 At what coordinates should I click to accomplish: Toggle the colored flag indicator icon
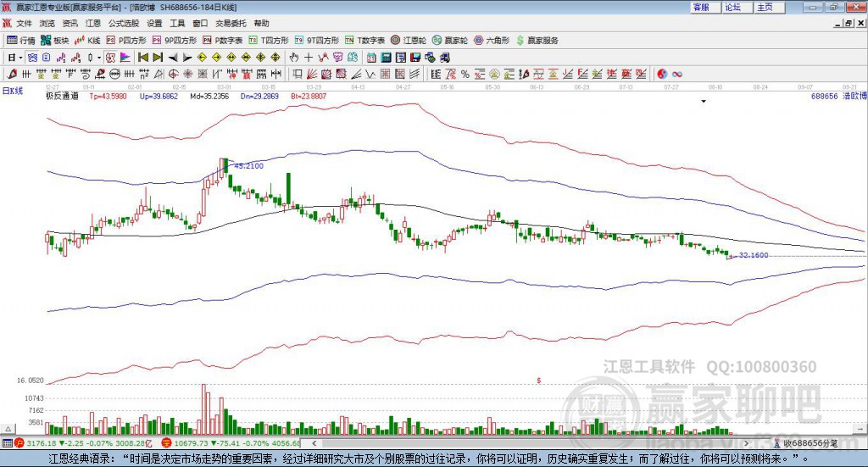click(x=125, y=58)
